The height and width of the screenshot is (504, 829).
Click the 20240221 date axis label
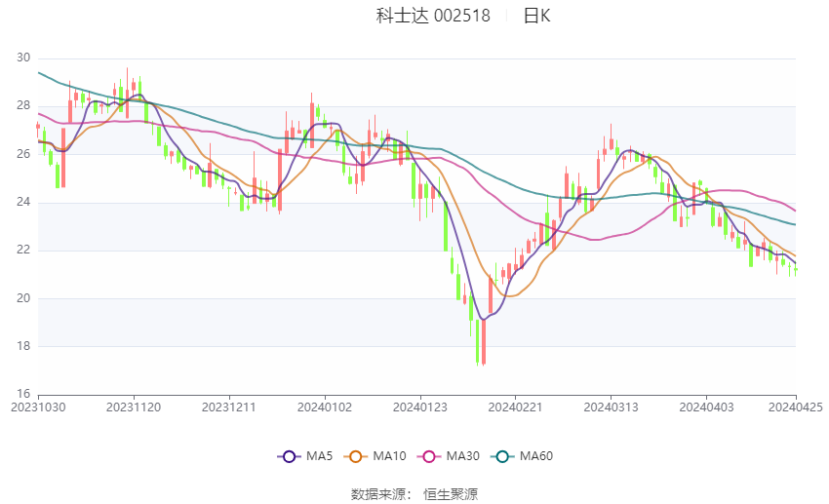(x=516, y=407)
